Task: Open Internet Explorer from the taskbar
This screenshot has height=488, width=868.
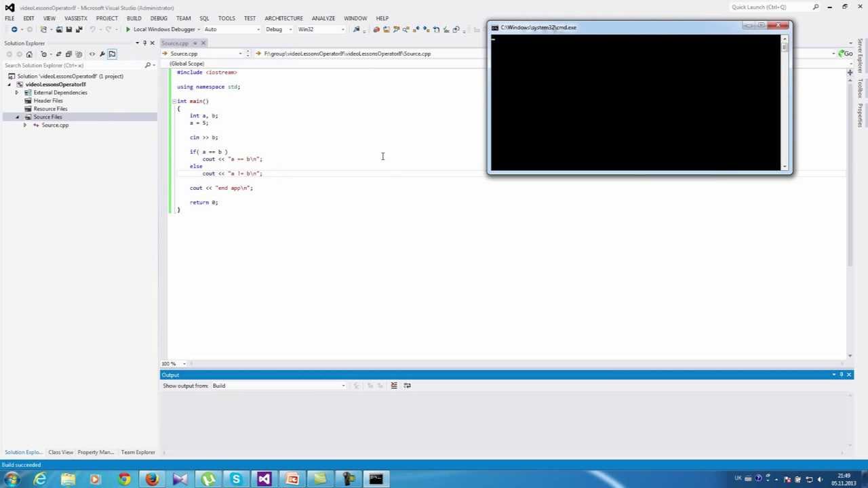Action: click(40, 479)
